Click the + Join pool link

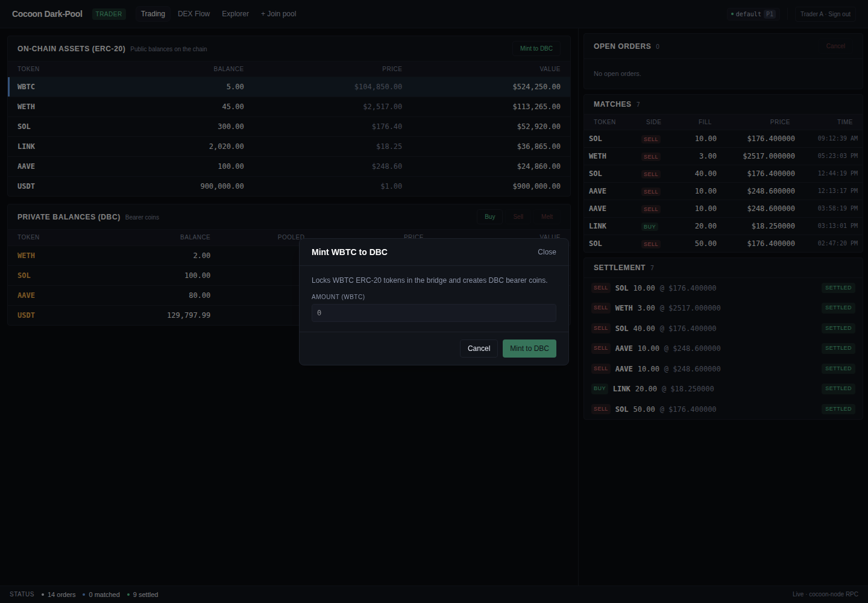pos(278,14)
